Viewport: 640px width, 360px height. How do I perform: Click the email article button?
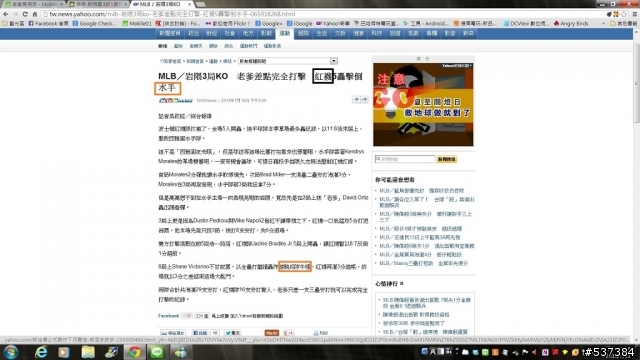(x=172, y=333)
